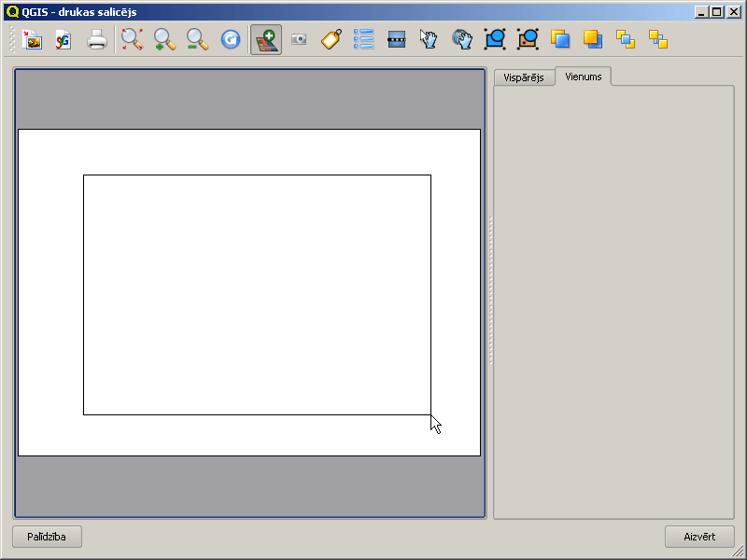747x560 pixels.
Task: Click the Aizvērt close button
Action: click(699, 537)
